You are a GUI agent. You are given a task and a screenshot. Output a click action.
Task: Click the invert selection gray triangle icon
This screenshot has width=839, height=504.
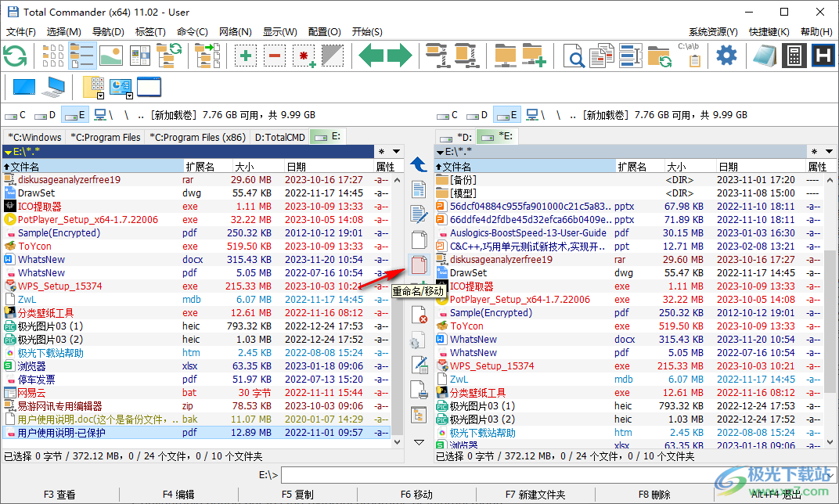coord(333,56)
